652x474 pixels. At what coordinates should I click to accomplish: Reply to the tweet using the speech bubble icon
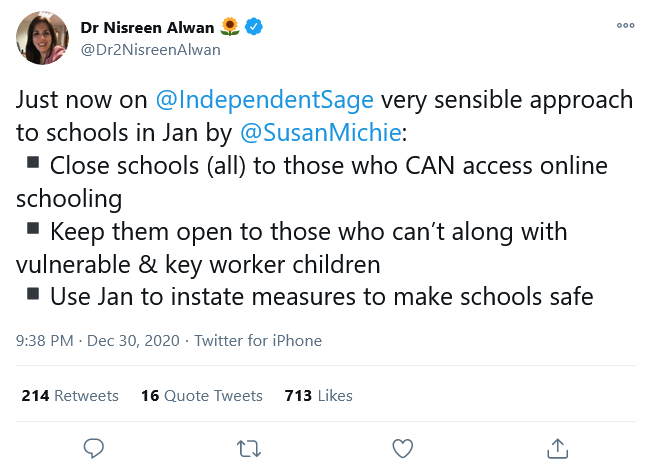pyautogui.click(x=94, y=446)
